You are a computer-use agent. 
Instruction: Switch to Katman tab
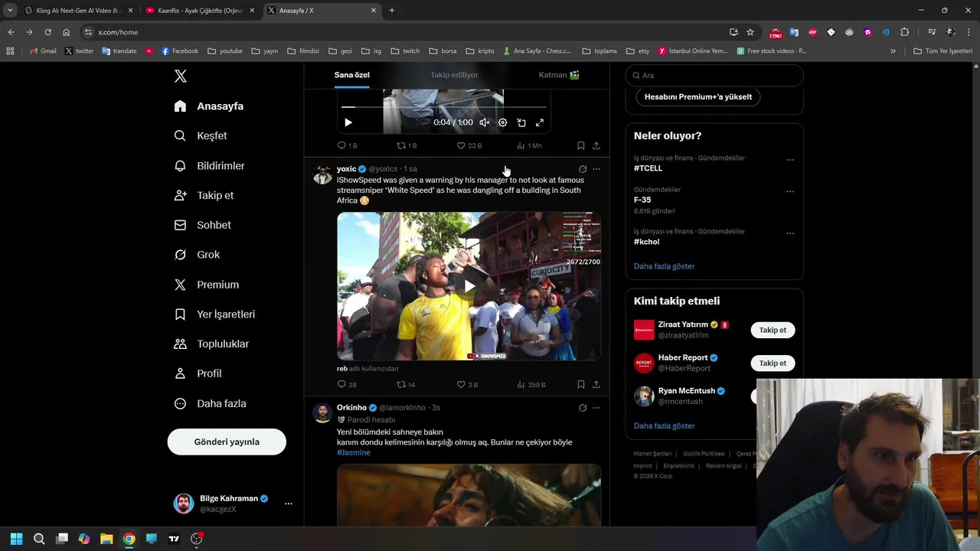(559, 75)
